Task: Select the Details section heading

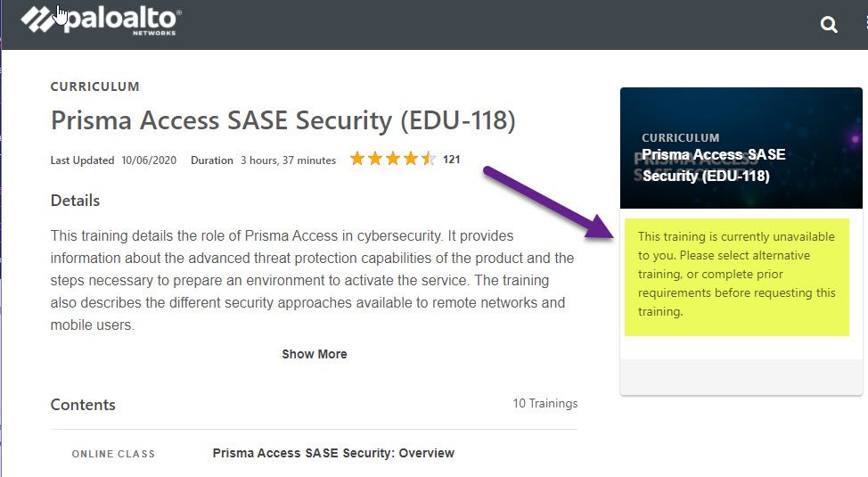Action: pyautogui.click(x=75, y=201)
